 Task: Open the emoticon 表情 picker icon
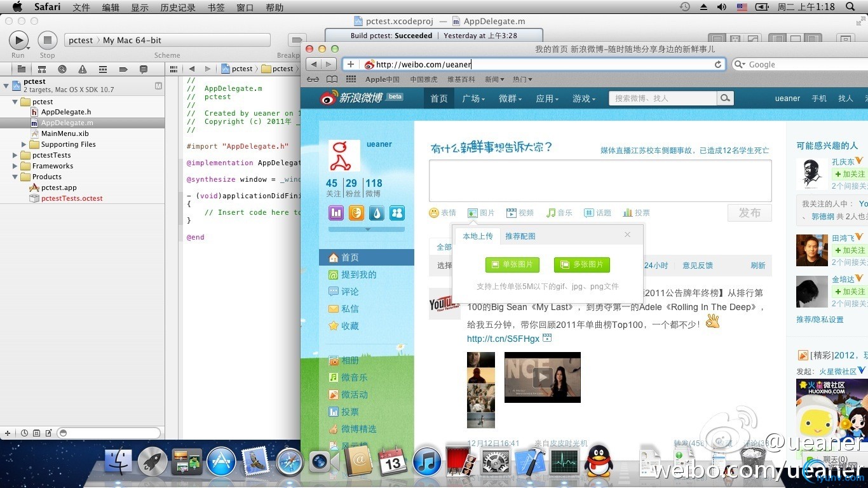(x=434, y=213)
